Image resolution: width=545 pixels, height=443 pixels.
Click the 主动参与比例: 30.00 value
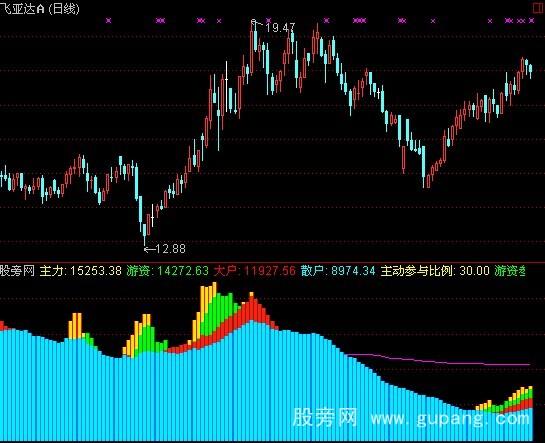(x=435, y=270)
